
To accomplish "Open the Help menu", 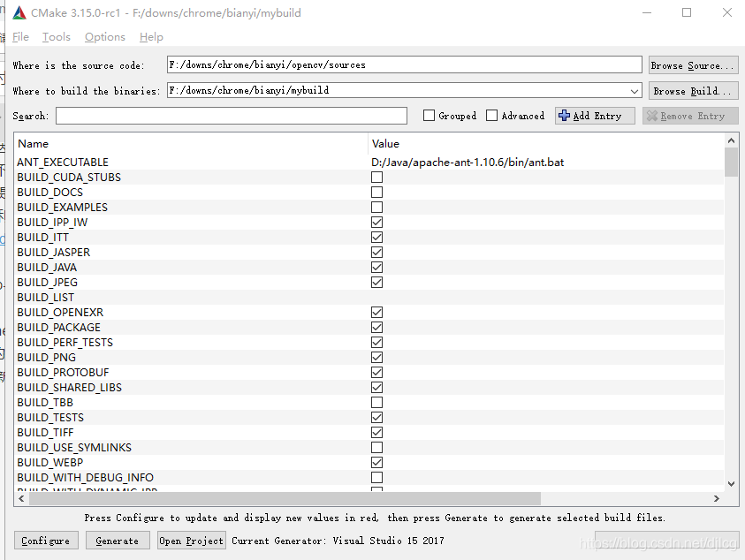I will pos(151,37).
